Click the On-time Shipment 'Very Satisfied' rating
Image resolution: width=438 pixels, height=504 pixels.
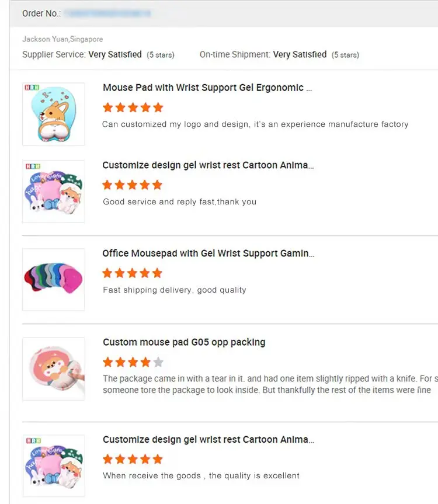300,54
